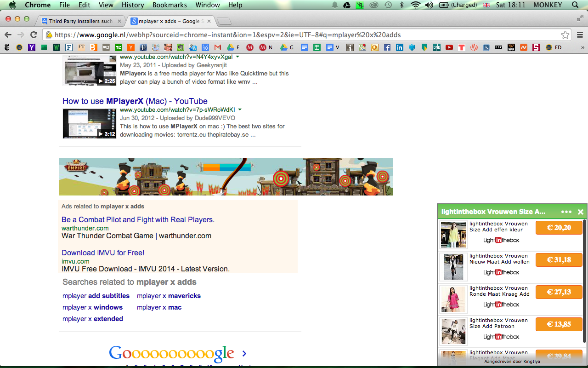
Task: Open the MONKEY user menu
Action: 548,5
